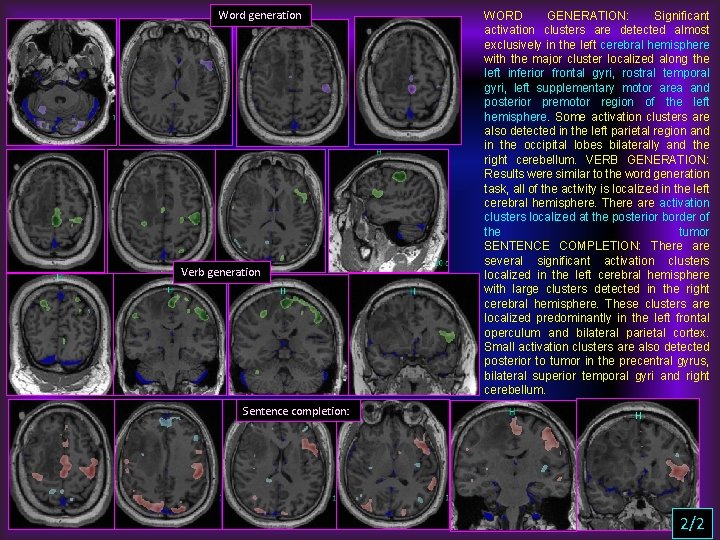Select the top-row axial slice with a midline purple cluster
The height and width of the screenshot is (540, 720).
tap(408, 80)
